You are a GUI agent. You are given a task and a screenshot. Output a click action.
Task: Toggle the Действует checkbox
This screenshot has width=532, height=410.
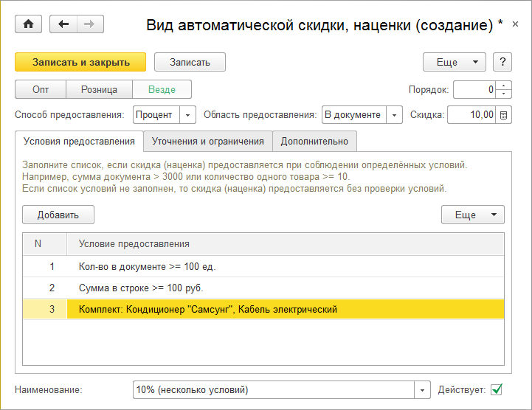(x=497, y=389)
